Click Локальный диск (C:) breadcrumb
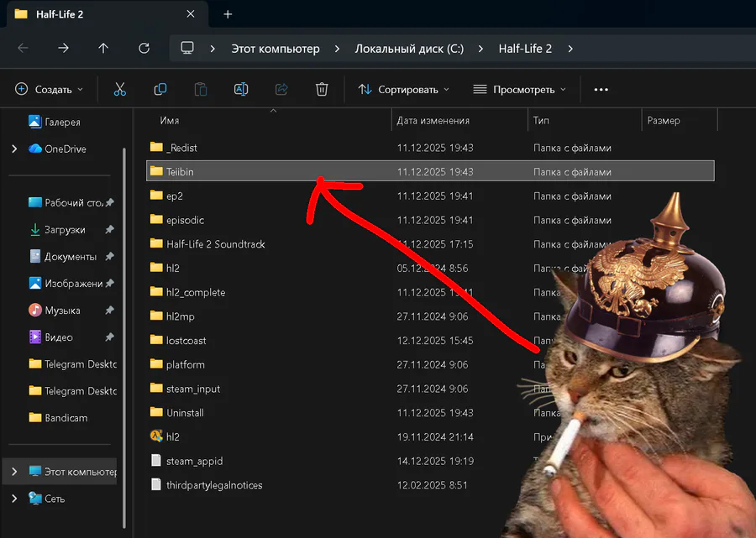Screen dimensions: 756x538 (409, 49)
